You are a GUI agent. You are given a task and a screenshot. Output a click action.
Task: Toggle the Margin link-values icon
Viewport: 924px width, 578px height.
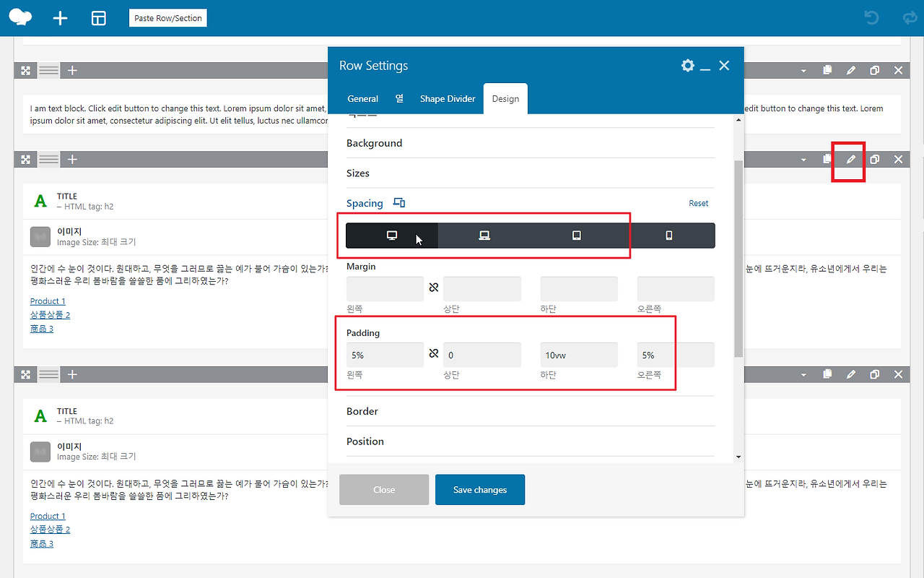(434, 288)
